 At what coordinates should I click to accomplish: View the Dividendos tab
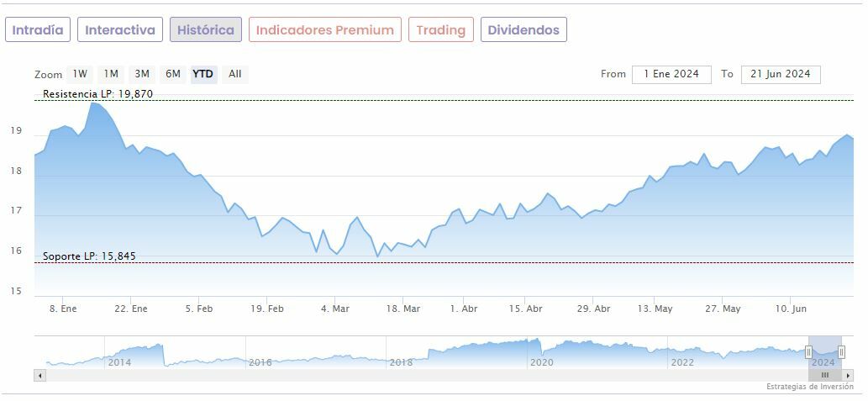pyautogui.click(x=523, y=30)
